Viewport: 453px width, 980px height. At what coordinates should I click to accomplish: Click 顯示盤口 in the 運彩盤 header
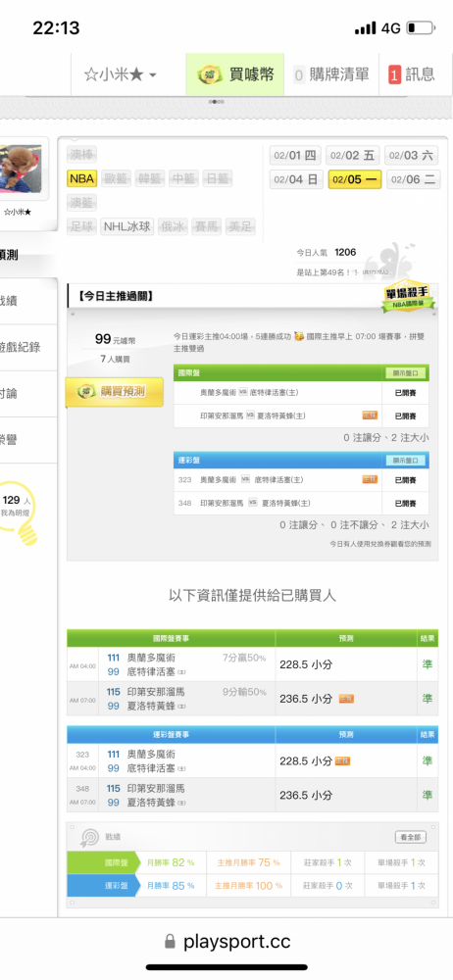point(406,461)
